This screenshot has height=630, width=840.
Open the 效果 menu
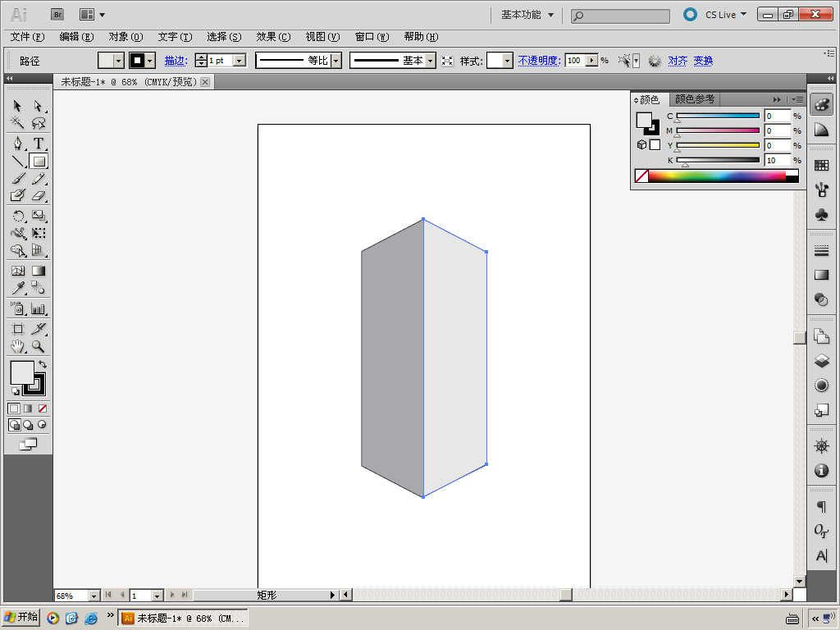click(272, 37)
